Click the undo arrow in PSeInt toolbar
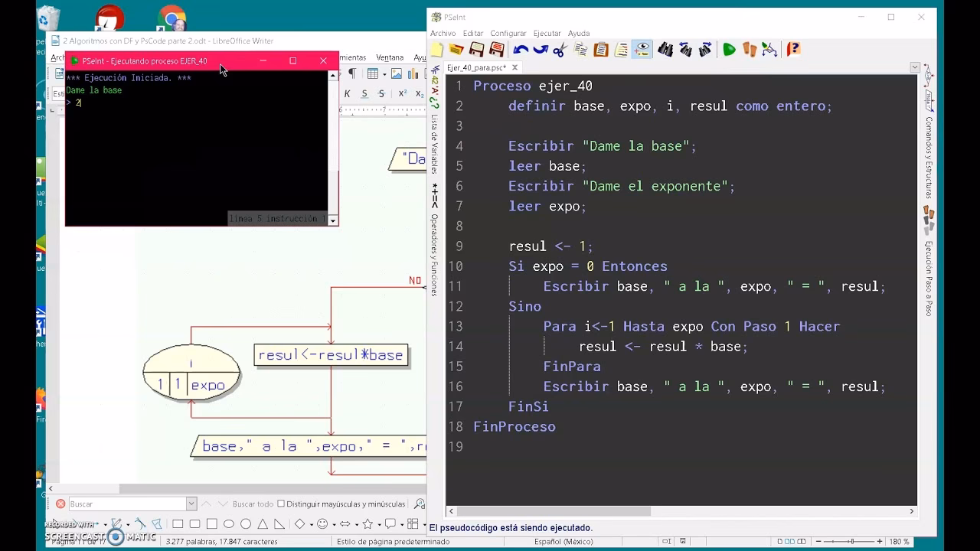The image size is (980, 551). (521, 50)
